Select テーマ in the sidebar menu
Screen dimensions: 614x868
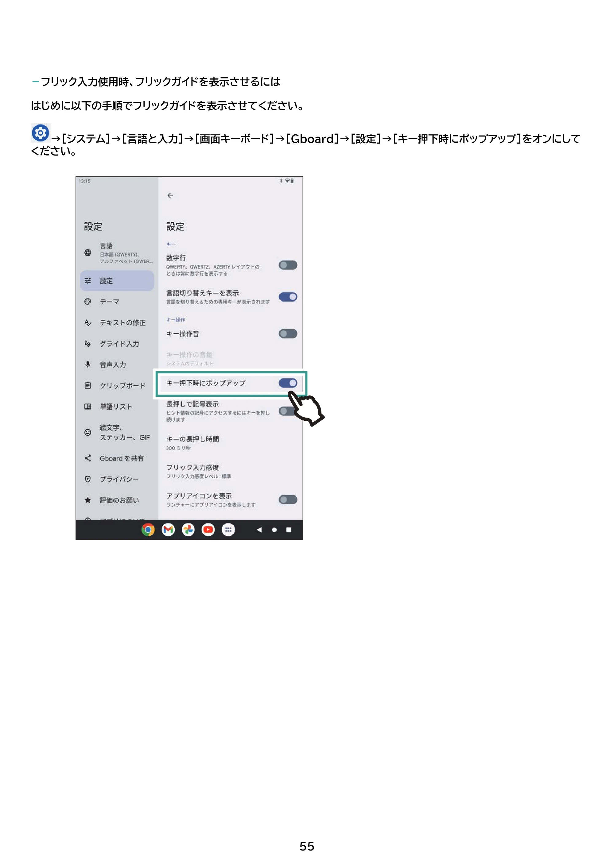click(110, 302)
